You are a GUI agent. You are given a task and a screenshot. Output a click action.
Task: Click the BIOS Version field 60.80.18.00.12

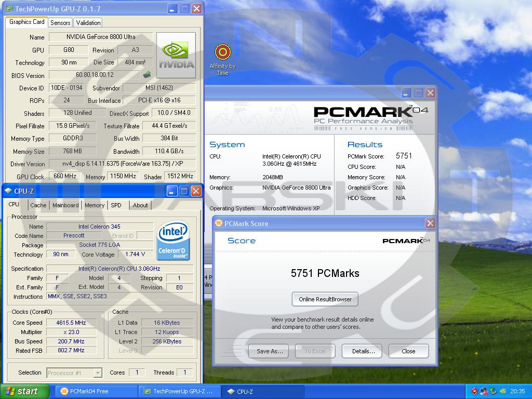tap(95, 75)
